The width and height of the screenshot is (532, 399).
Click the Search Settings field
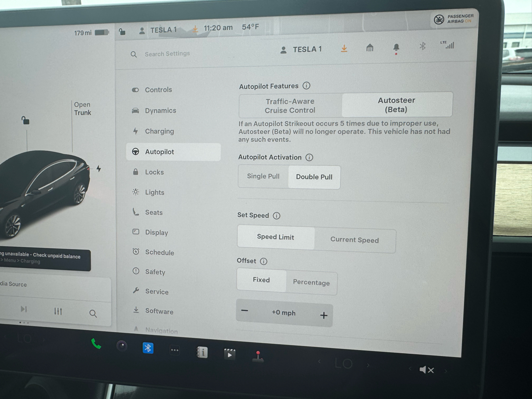coord(167,54)
